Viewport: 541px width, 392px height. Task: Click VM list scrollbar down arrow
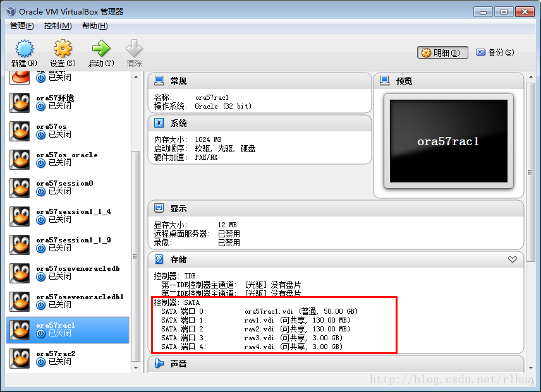point(136,367)
